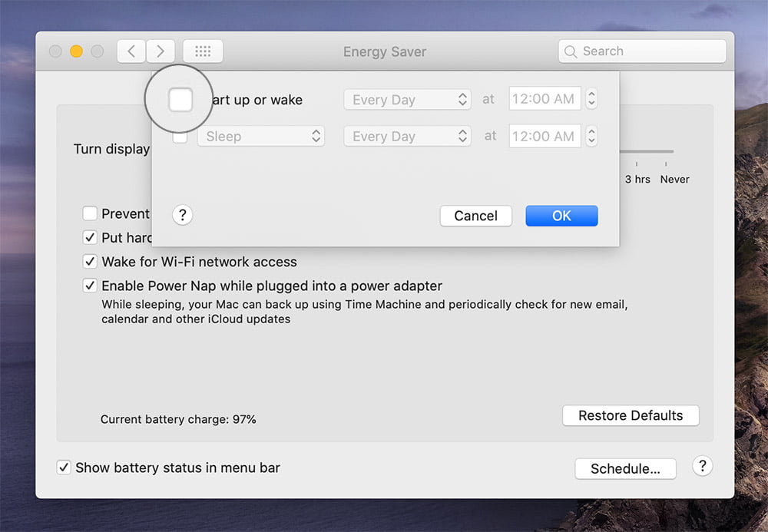This screenshot has height=532, width=768.
Task: Click the stepper for sleep time
Action: [x=591, y=137]
